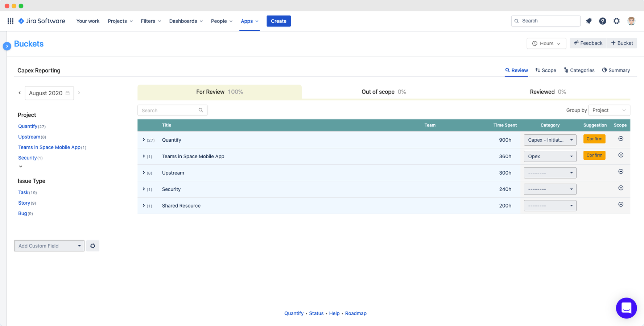Open the help question mark icon

[x=602, y=21]
